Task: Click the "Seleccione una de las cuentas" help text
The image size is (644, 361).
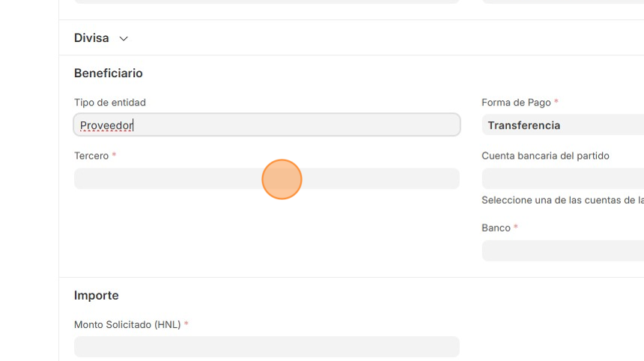Action: 562,201
